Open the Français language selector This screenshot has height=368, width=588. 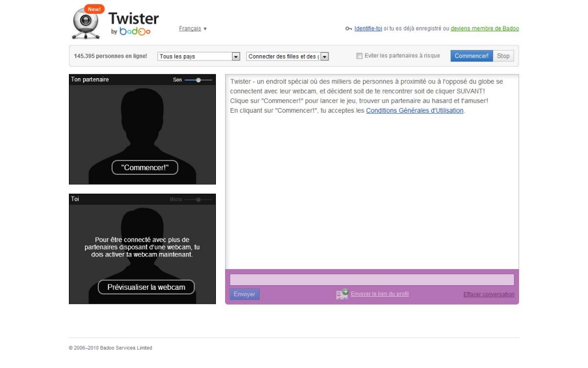click(x=192, y=29)
